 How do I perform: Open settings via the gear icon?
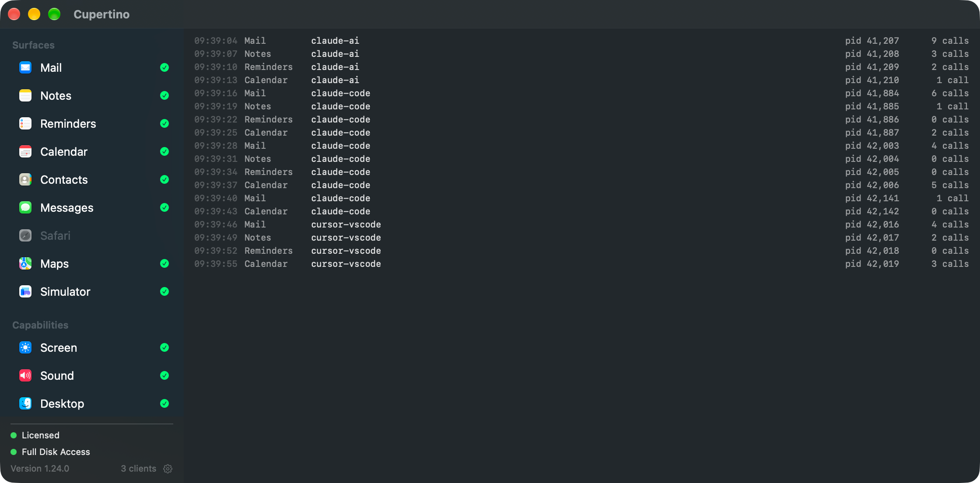point(168,469)
